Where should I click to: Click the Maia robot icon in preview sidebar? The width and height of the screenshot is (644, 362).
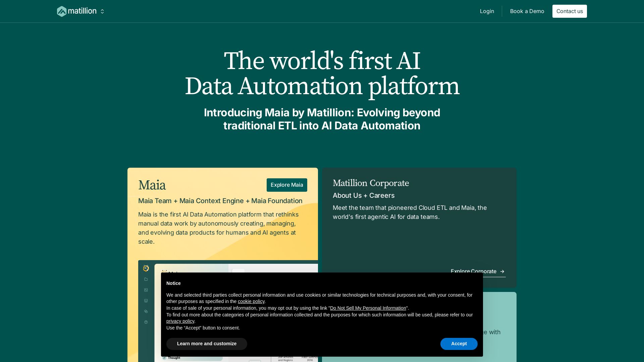pyautogui.click(x=146, y=268)
